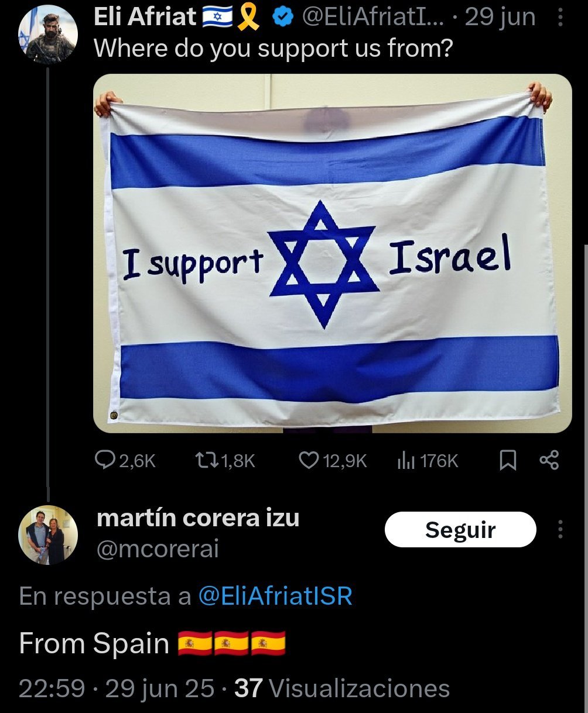This screenshot has height=713, width=588.
Task: Open martín corera izu's profile photo
Action: tap(48, 535)
